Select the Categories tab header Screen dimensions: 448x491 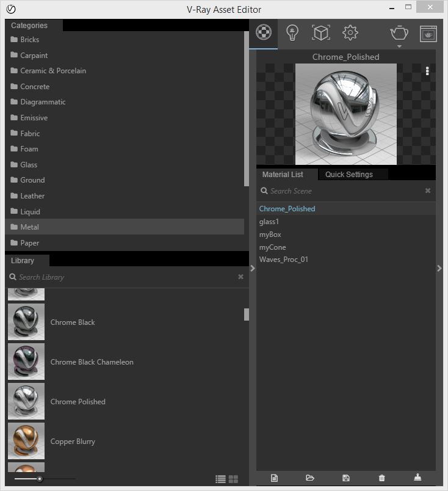tap(34, 26)
